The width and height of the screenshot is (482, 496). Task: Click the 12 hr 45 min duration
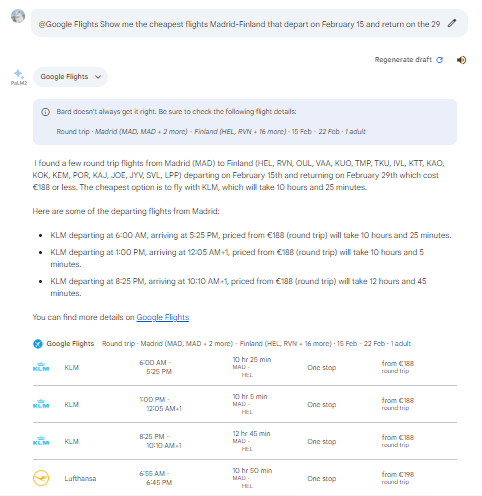(x=251, y=434)
